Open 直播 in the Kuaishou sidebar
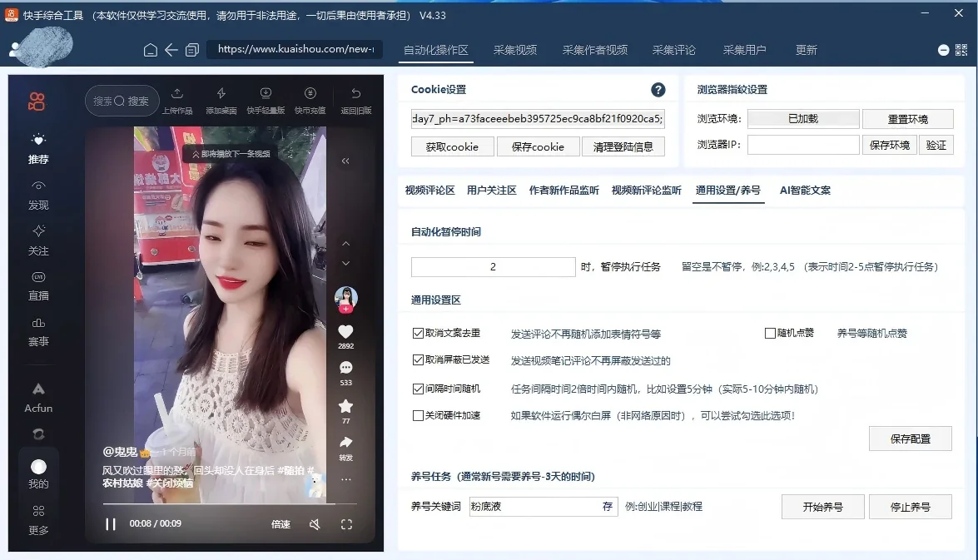This screenshot has height=560, width=978. tap(38, 286)
